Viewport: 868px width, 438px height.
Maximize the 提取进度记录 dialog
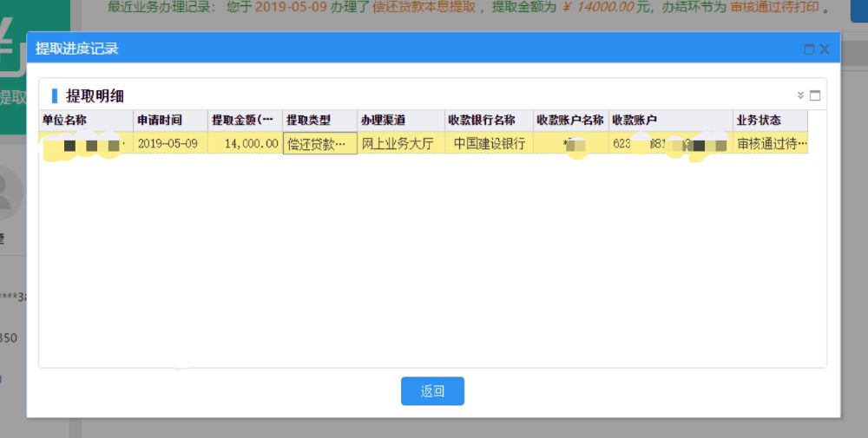[x=809, y=49]
